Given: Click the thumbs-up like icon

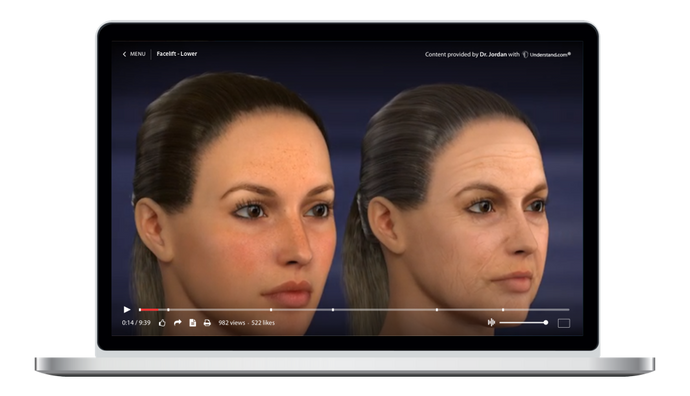Looking at the screenshot, I should [x=162, y=323].
